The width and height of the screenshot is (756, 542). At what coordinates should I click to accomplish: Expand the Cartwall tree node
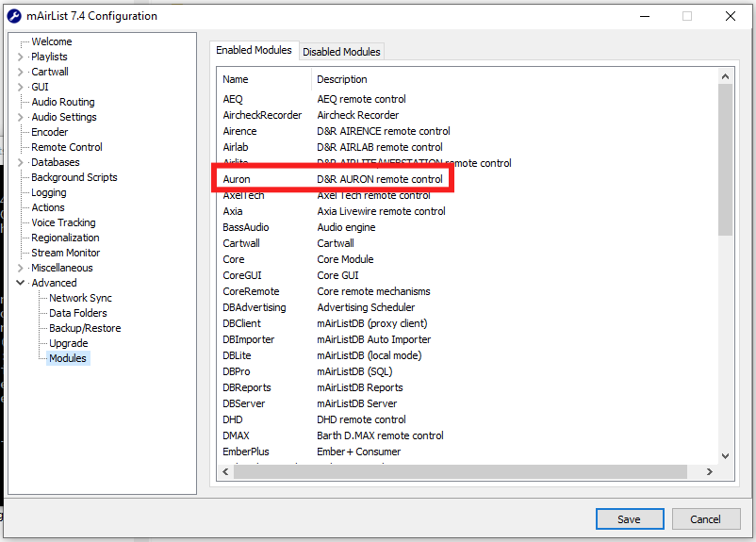20,72
